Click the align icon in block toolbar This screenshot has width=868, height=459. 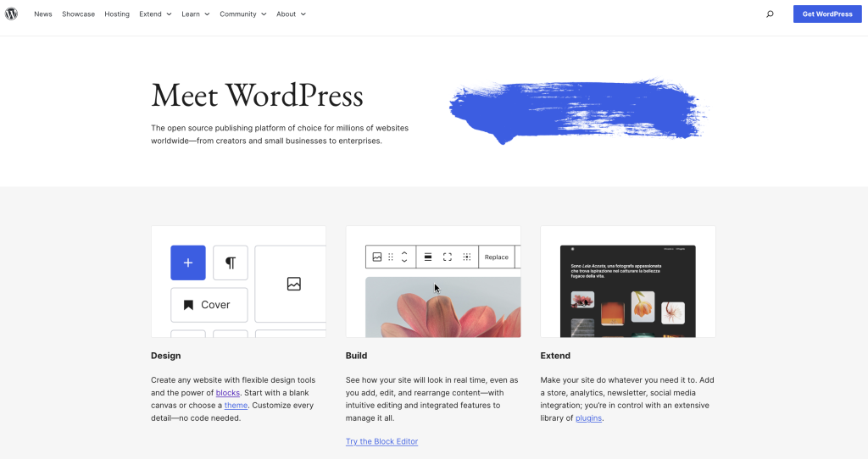pos(428,257)
